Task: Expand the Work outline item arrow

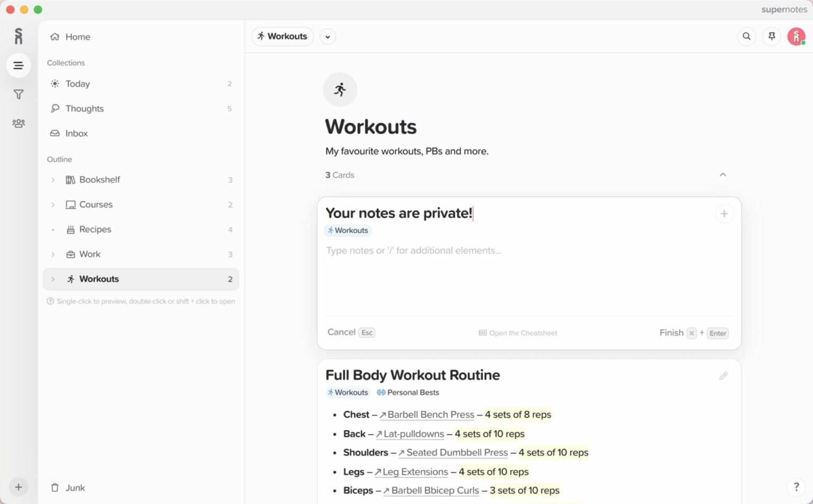Action: (x=53, y=254)
